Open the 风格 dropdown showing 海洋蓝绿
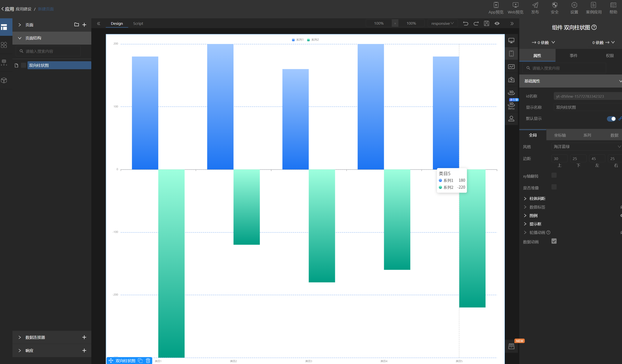 (587, 147)
